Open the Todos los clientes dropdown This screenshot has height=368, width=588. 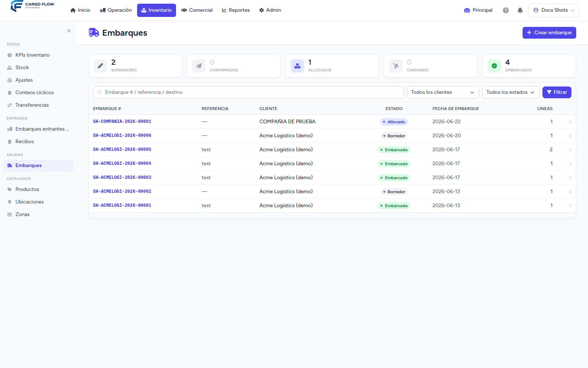click(x=443, y=92)
